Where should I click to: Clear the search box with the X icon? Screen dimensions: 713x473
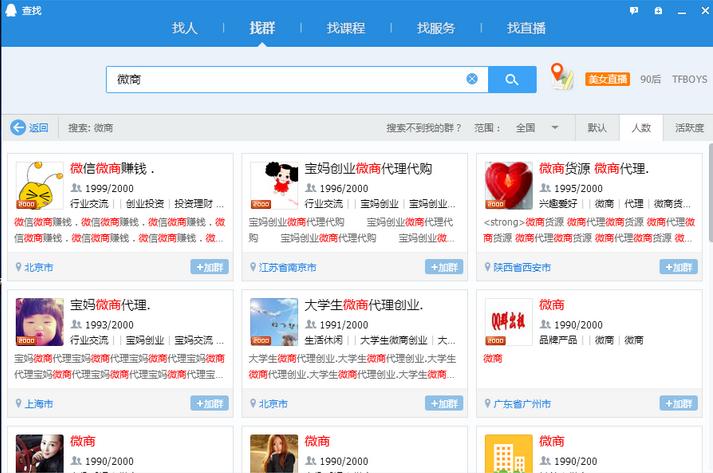coord(472,79)
